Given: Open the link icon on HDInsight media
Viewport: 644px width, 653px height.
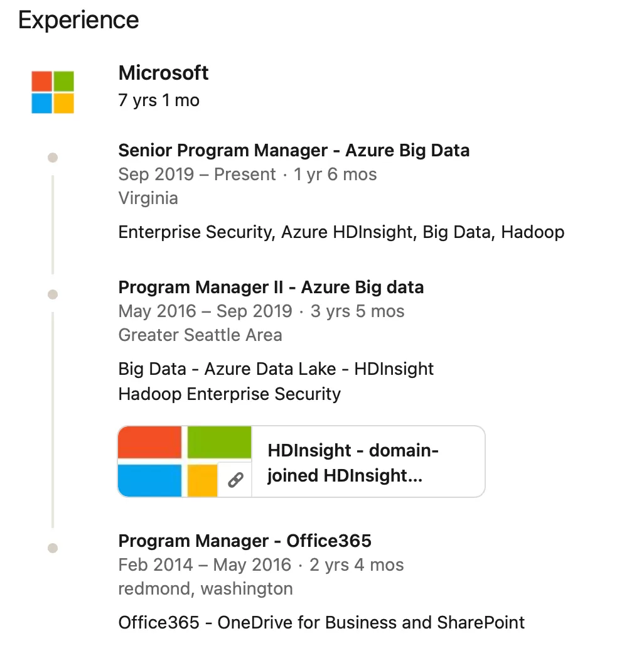Looking at the screenshot, I should point(235,480).
